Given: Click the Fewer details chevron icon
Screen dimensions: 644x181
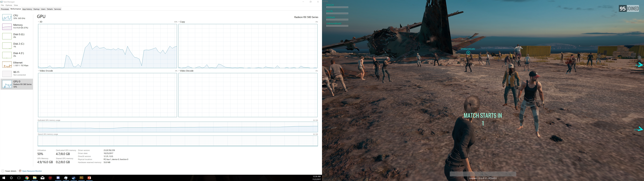Looking at the screenshot, I should pyautogui.click(x=3, y=171).
